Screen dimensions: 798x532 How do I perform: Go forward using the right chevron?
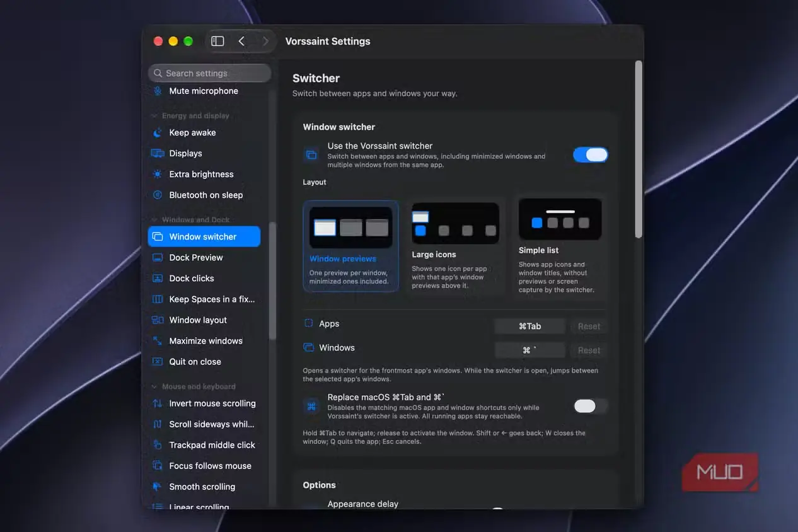265,41
